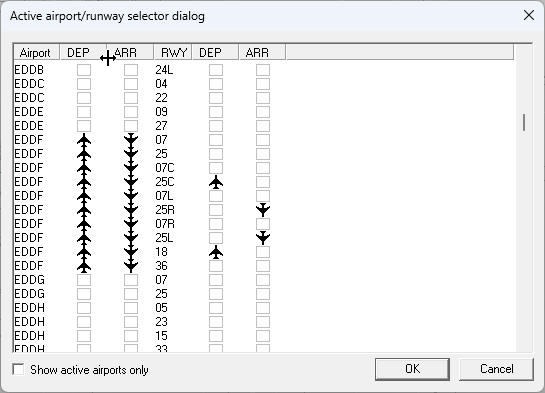
Task: Deactivate runway 25L arrival plane icon
Action: (263, 238)
